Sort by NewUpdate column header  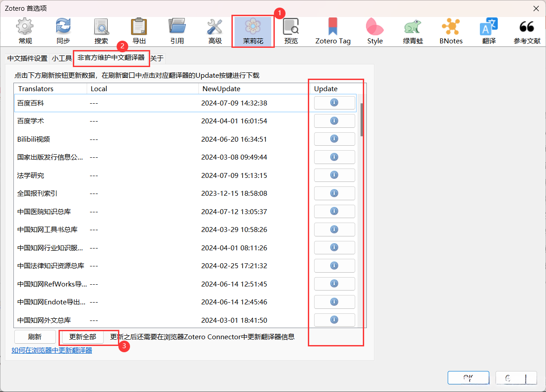tap(254, 89)
